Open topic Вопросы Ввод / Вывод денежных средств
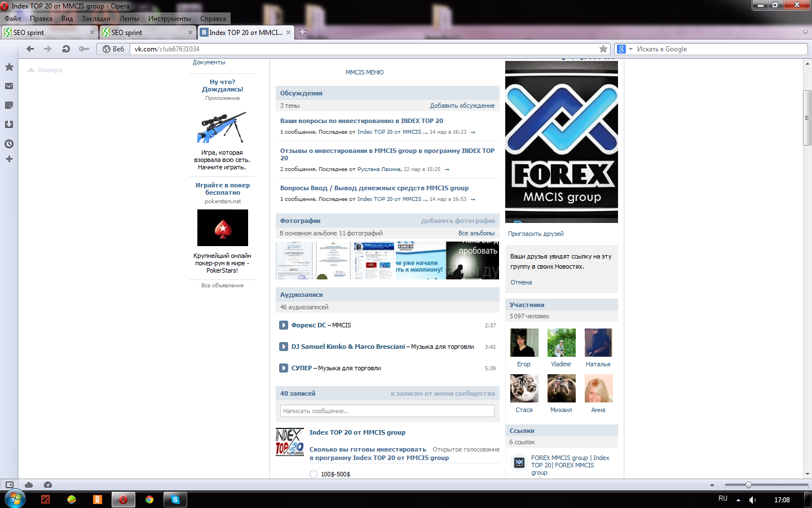This screenshot has width=812, height=508. pyautogui.click(x=374, y=188)
